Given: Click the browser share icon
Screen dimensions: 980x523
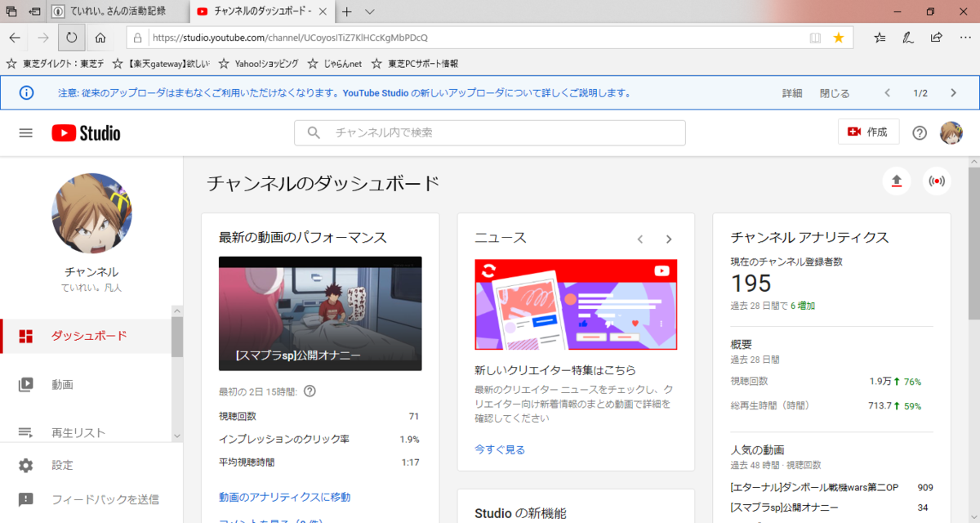Looking at the screenshot, I should pos(936,38).
